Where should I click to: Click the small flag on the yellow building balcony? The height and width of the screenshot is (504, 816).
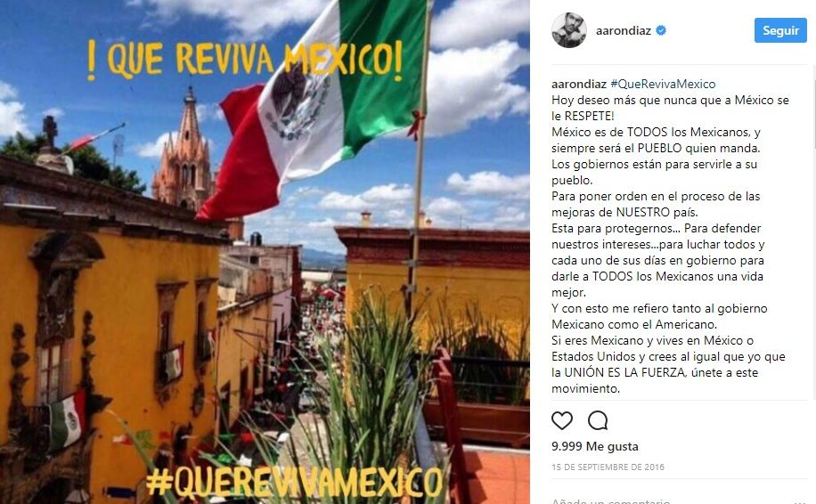pyautogui.click(x=67, y=420)
